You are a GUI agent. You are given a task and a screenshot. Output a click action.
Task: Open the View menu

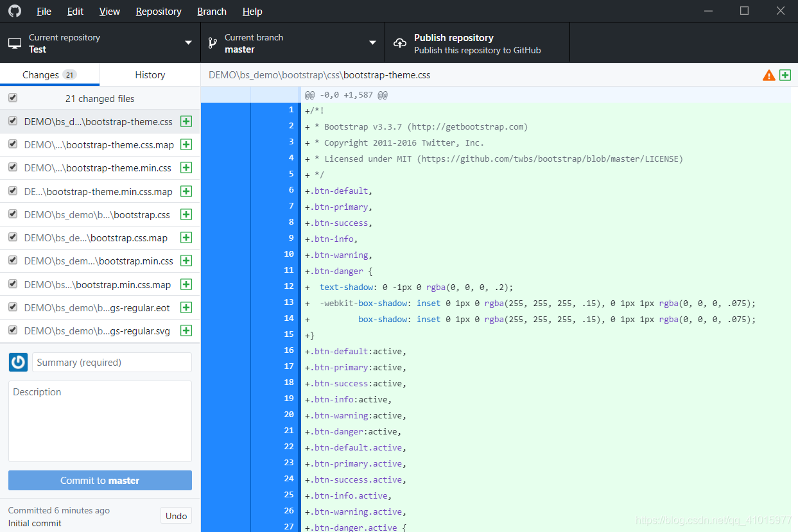tap(110, 11)
